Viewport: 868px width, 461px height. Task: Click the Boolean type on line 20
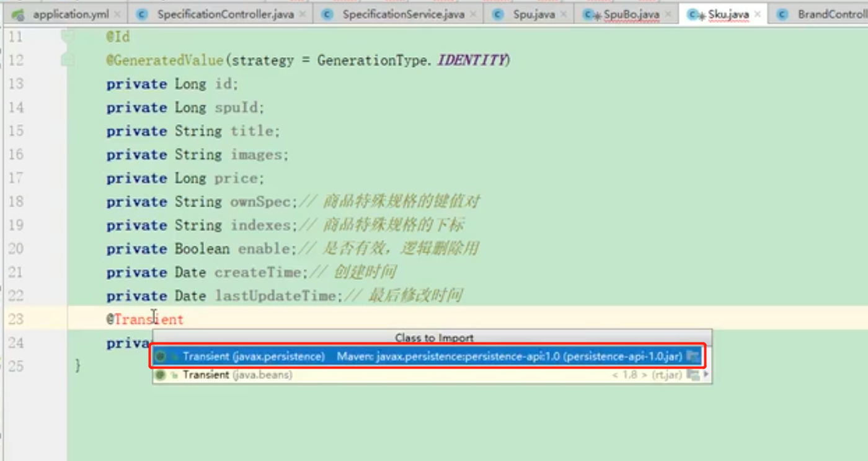(202, 249)
